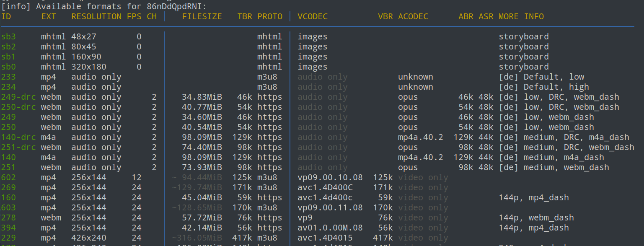The height and width of the screenshot is (246, 644).
Task: Click the '[de] Default, high' description
Action: click(x=543, y=87)
